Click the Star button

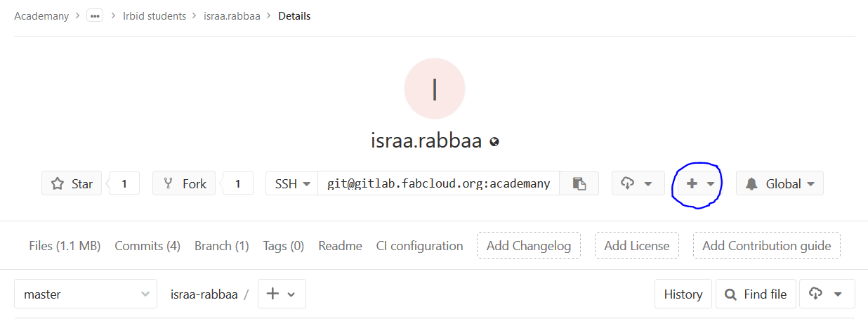tap(72, 183)
